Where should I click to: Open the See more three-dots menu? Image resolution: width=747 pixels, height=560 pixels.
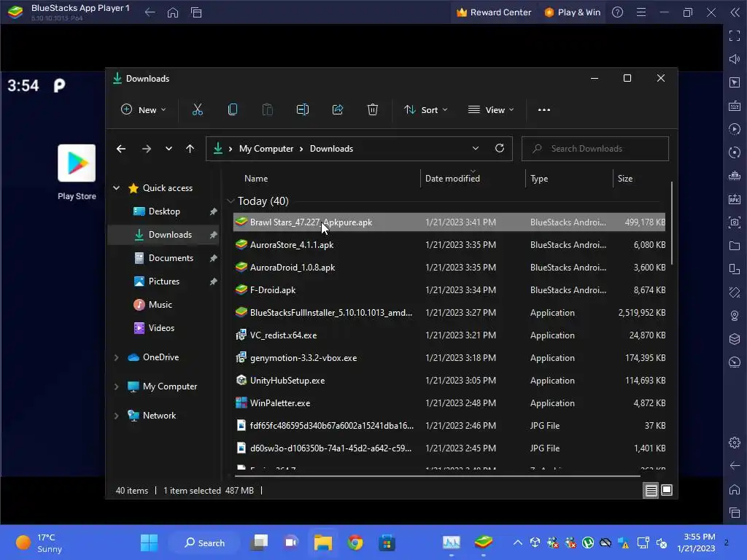[x=544, y=110]
